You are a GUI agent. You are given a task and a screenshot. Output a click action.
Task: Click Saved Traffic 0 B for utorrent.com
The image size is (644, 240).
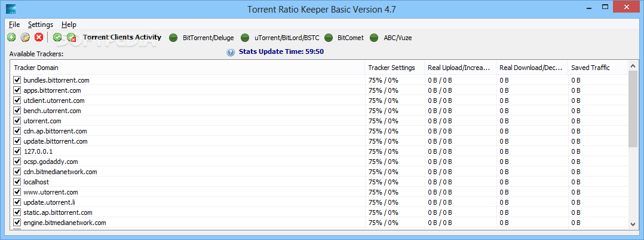(575, 121)
